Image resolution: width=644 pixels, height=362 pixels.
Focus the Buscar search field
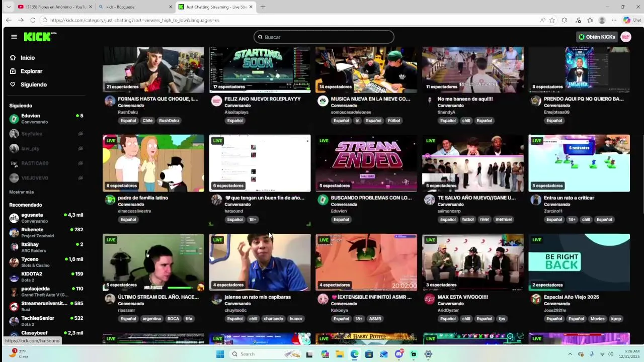coord(324,37)
